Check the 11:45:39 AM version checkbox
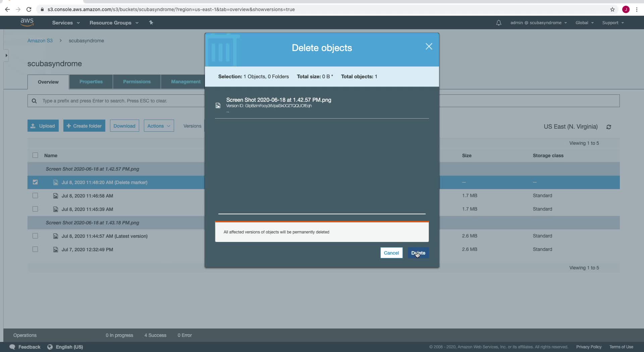 [35, 209]
